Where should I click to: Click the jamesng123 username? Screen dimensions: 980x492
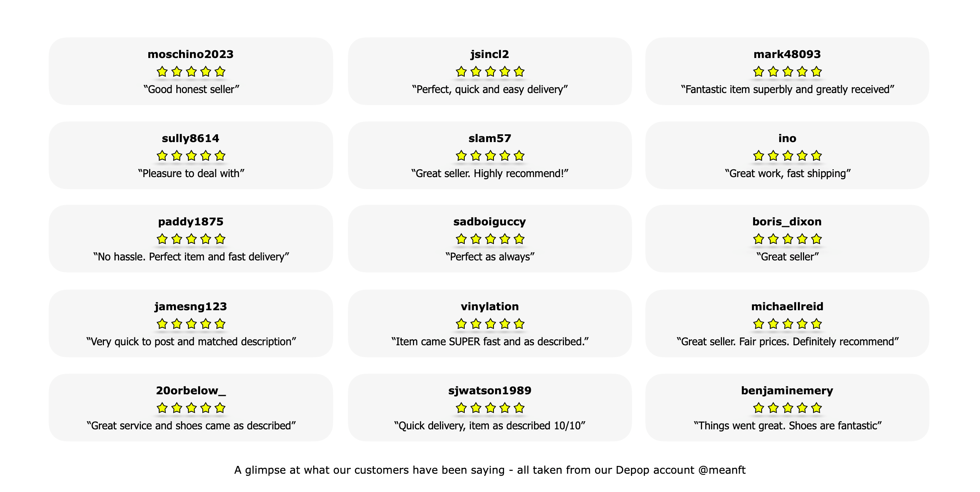click(x=191, y=307)
